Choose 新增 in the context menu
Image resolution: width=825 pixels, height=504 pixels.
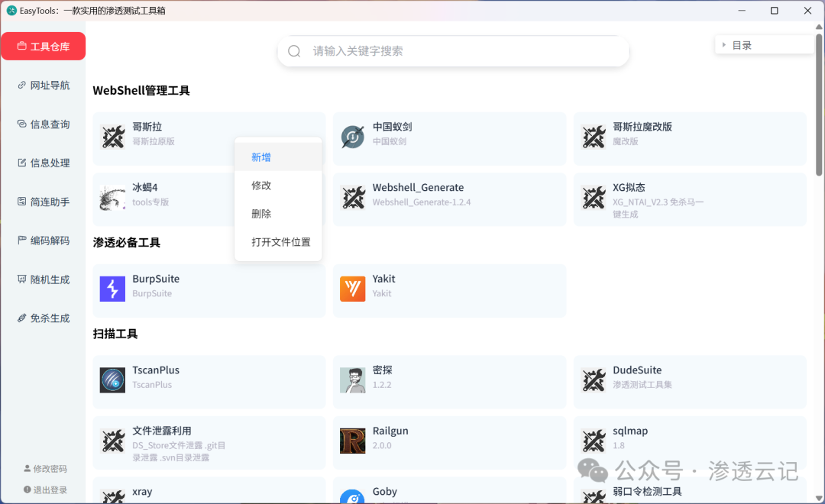point(278,157)
